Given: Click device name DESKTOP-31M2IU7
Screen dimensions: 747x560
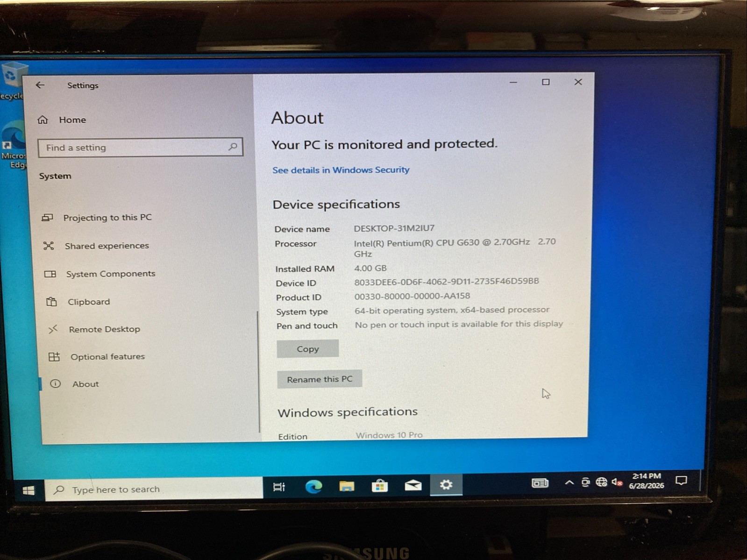Looking at the screenshot, I should click(394, 228).
